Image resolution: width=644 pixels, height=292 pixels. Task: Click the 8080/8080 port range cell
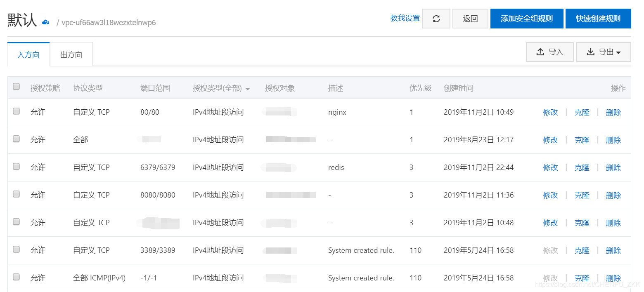click(158, 195)
